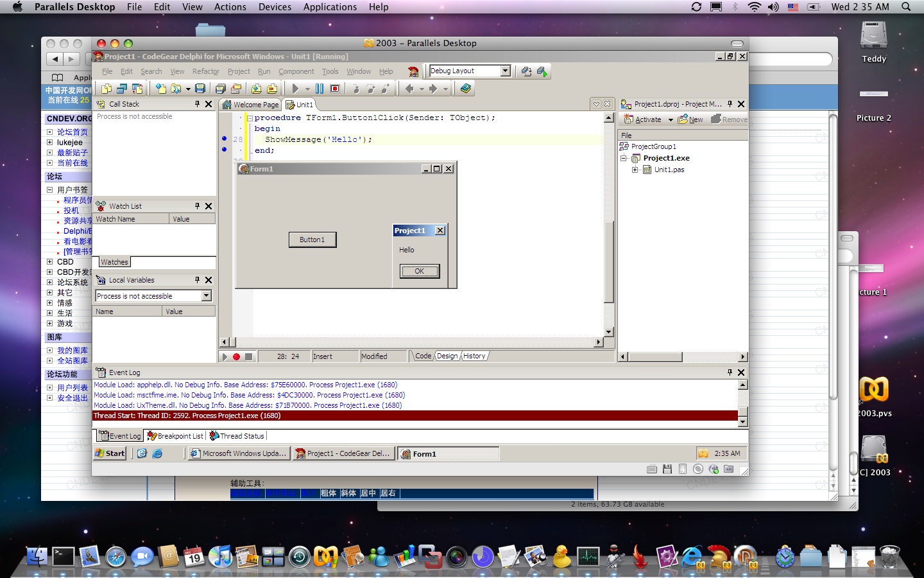Open the Local Variables process dropdown
924x578 pixels.
[207, 296]
